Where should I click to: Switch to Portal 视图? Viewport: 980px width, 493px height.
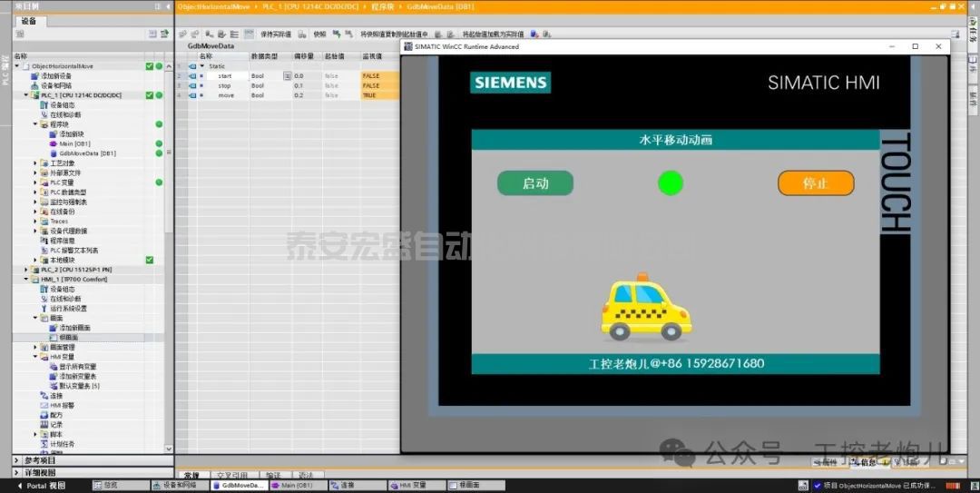pyautogui.click(x=40, y=486)
